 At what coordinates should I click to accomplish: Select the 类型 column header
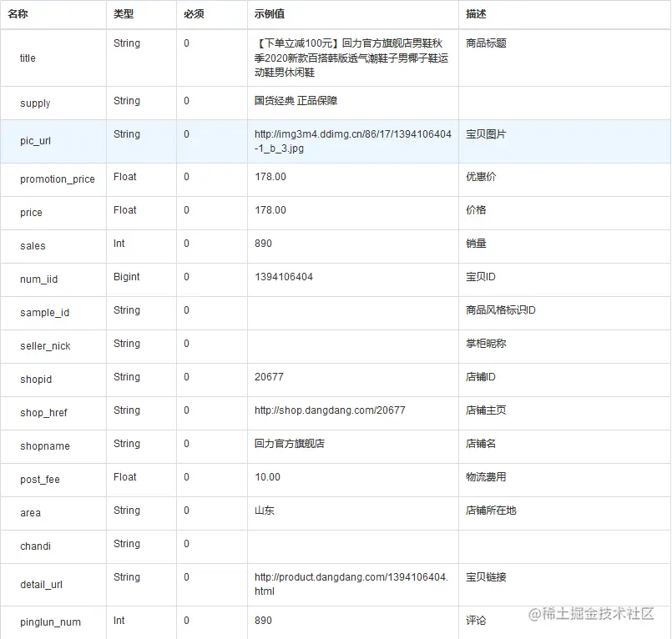(121, 13)
